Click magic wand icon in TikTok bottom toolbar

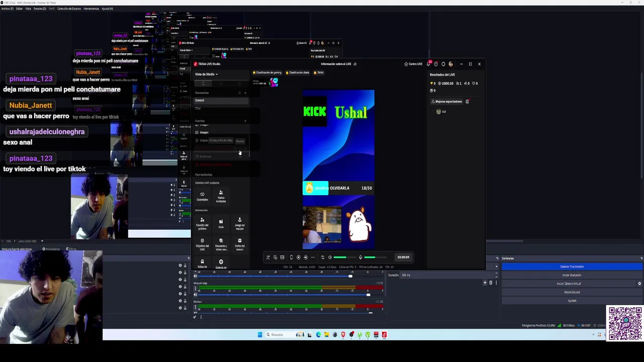tap(268, 257)
